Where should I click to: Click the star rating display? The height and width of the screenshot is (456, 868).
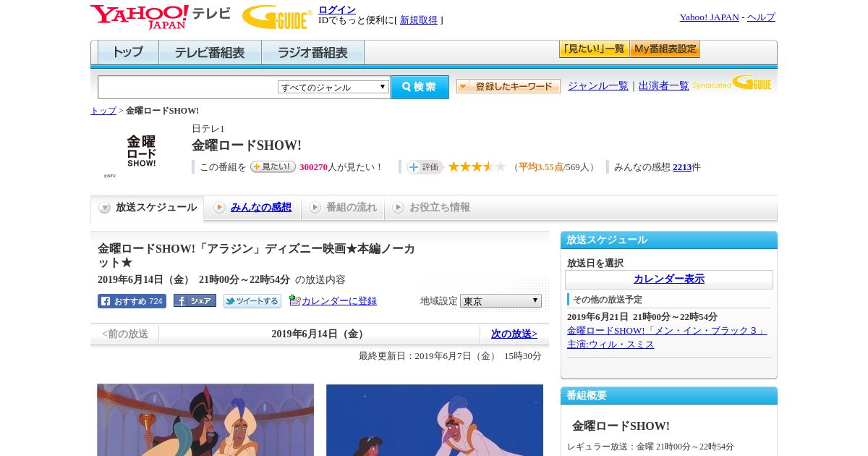tap(477, 166)
